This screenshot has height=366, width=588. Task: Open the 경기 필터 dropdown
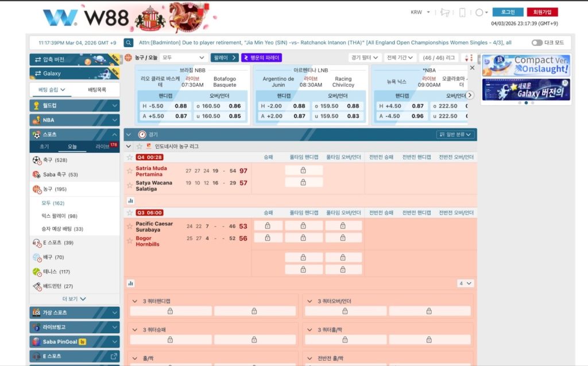(x=365, y=58)
